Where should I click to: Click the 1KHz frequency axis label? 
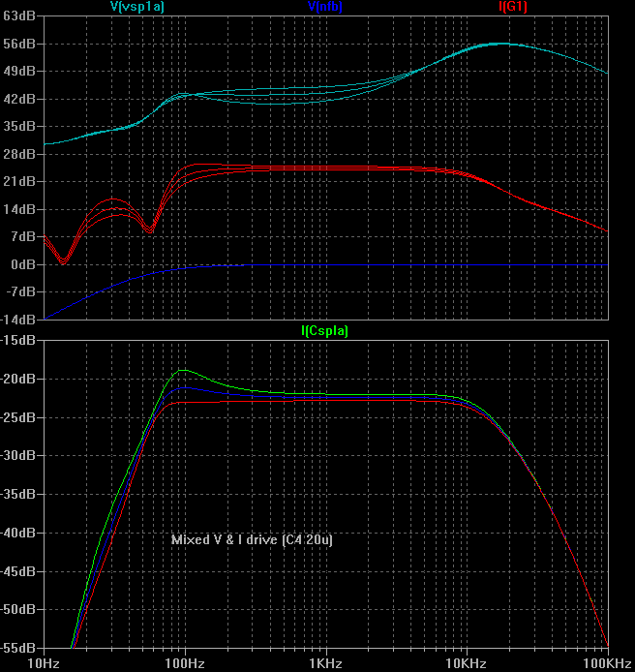click(325, 664)
